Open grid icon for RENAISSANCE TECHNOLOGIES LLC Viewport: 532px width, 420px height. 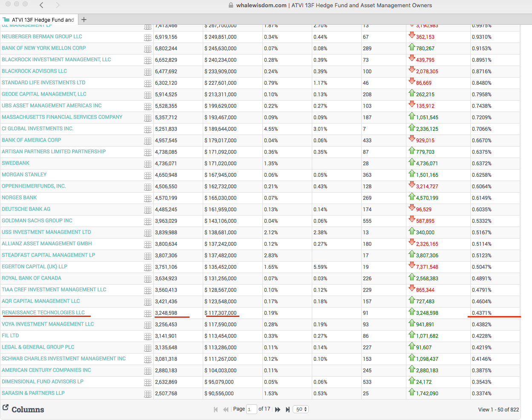[148, 314]
